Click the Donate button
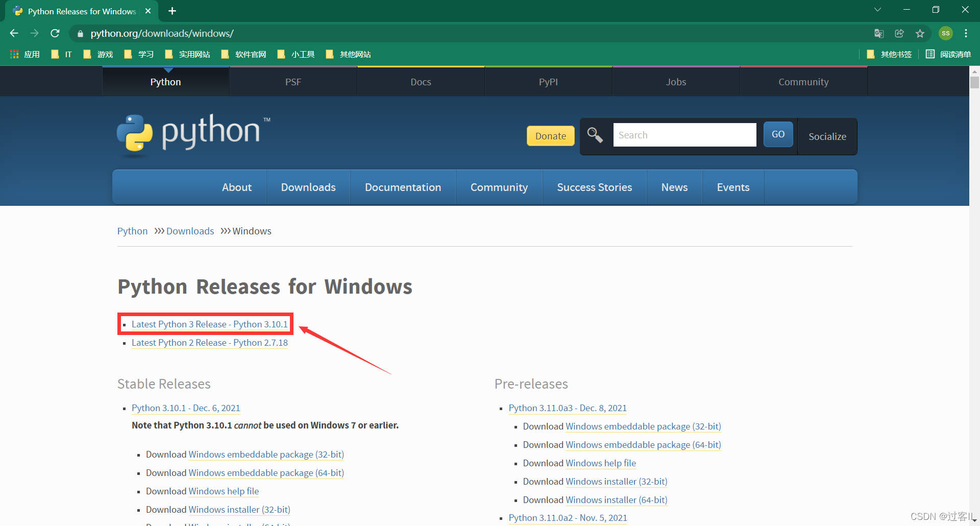The width and height of the screenshot is (980, 526). coord(550,136)
